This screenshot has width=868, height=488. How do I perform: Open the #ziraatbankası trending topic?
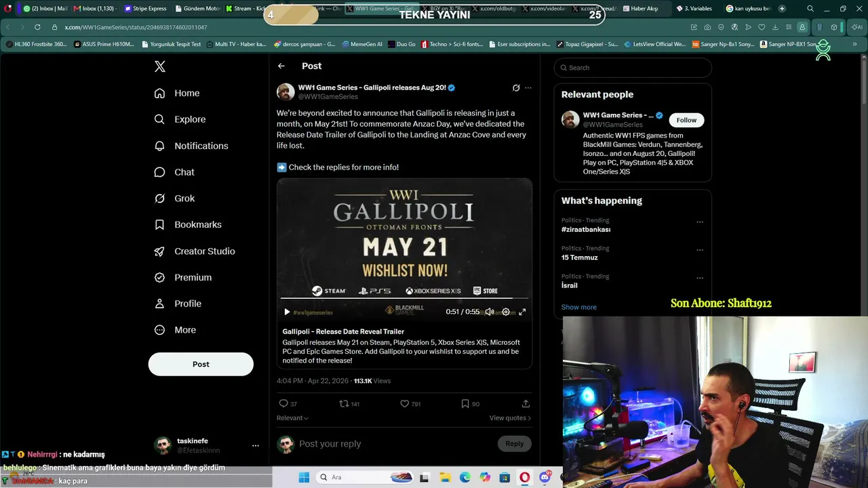(x=586, y=230)
